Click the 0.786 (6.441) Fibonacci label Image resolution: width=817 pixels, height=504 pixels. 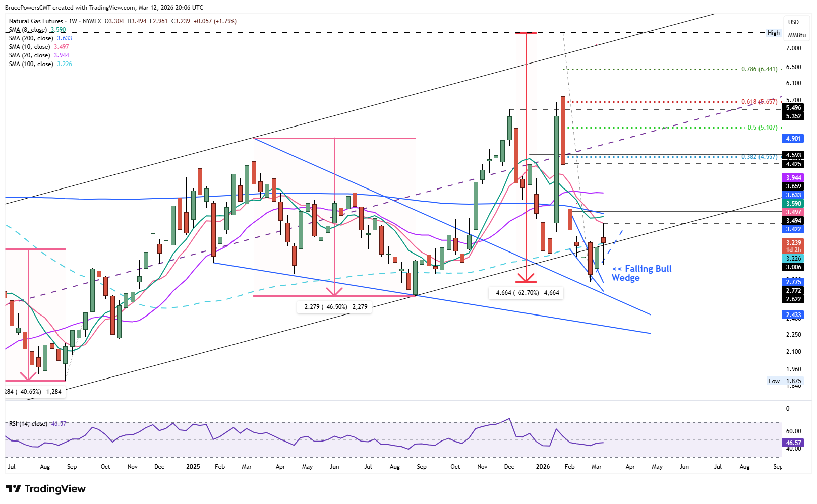coord(759,69)
